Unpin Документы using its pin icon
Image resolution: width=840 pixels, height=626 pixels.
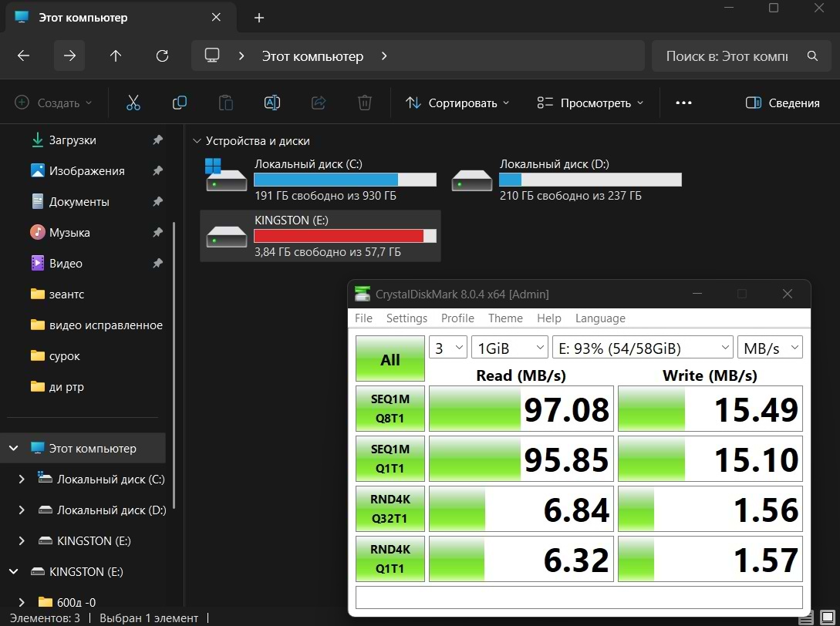coord(157,202)
